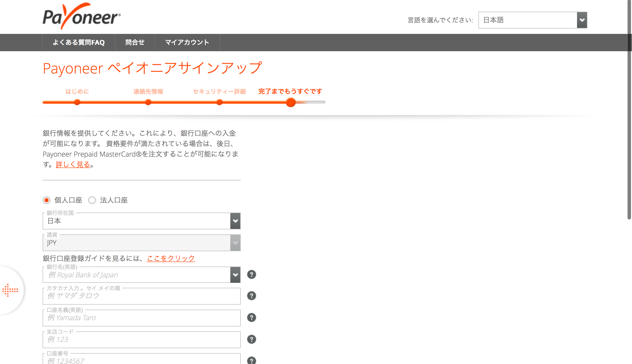Screen dimensions: 632x364
Task: Focus the 口座名義(英語) input field
Action: 142,318
